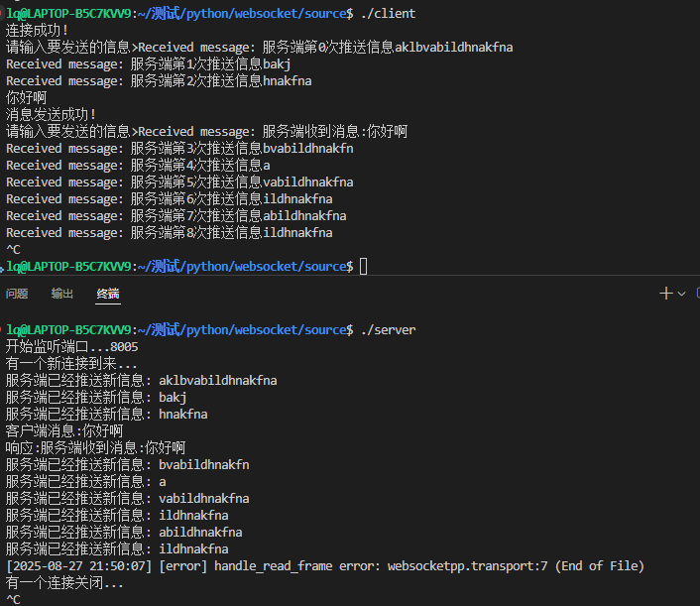
Task: Click the client line 第5次推送信息vabildhnakfna
Action: pos(179,182)
